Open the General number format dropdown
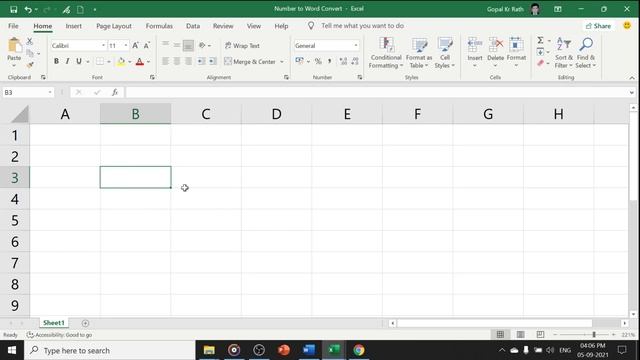640x360 pixels. 356,45
